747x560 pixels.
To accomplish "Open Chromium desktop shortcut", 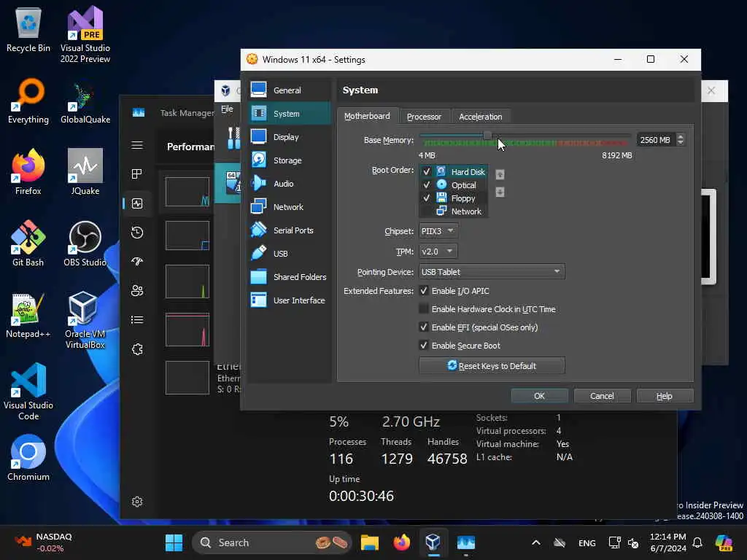I will (x=28, y=458).
